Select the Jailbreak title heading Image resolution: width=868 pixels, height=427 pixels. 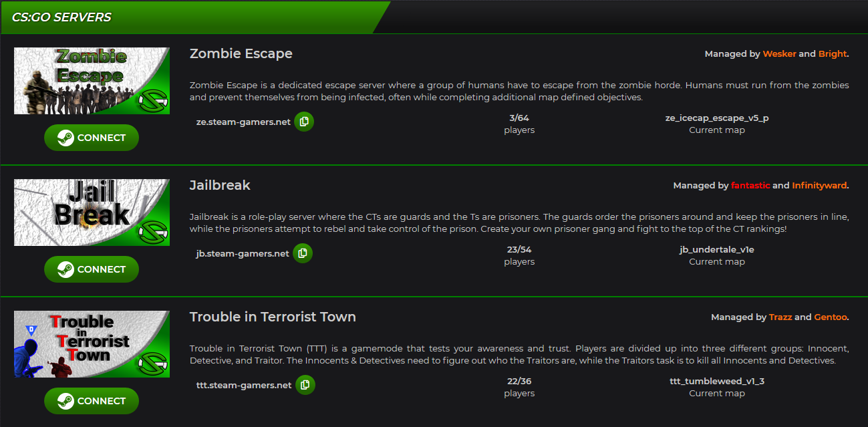tap(220, 185)
